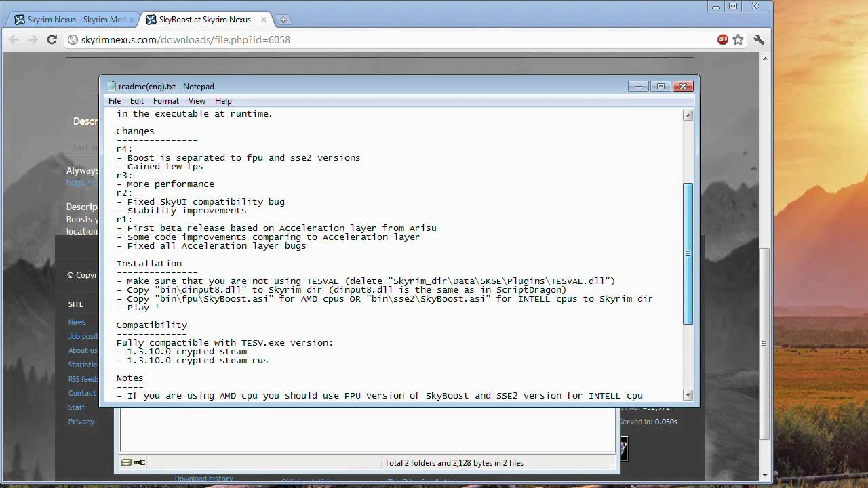
Task: Click 'Changes' heading in the readme
Action: point(135,131)
